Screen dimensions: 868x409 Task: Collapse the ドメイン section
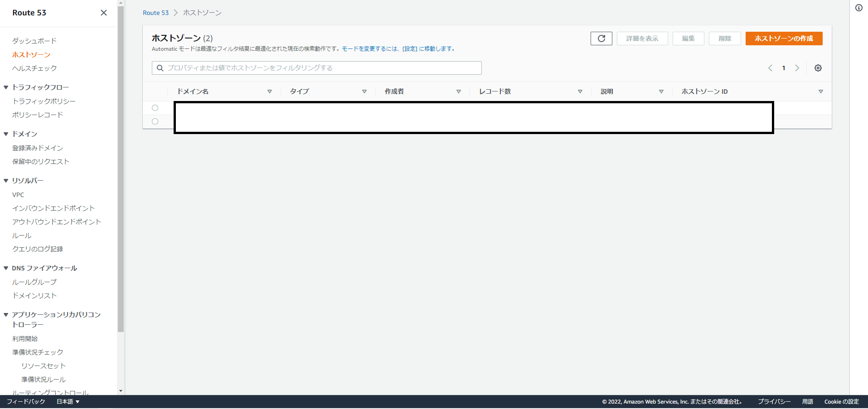6,134
